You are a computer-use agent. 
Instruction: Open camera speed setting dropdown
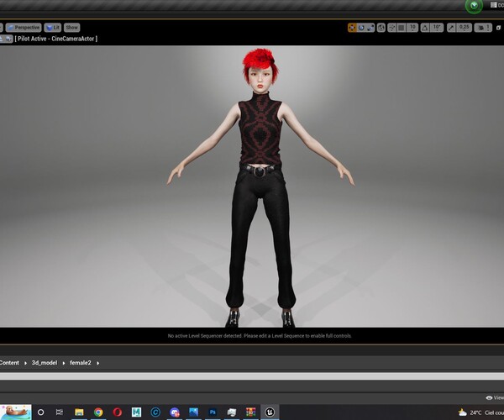click(483, 28)
